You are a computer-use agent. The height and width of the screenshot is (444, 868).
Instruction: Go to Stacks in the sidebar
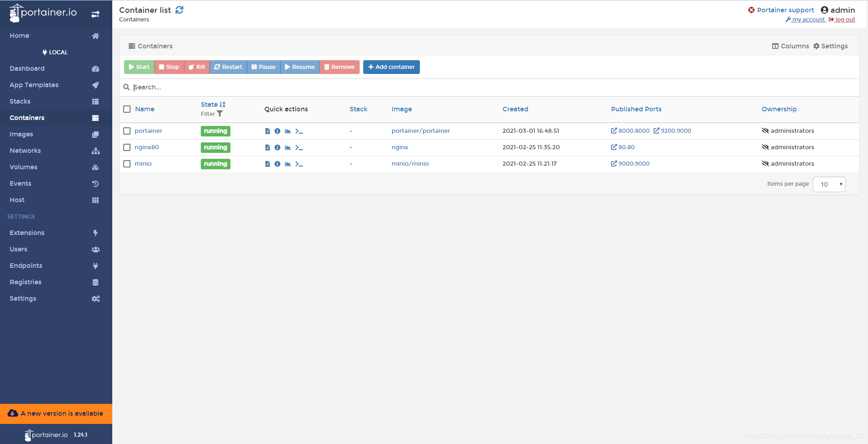56,101
